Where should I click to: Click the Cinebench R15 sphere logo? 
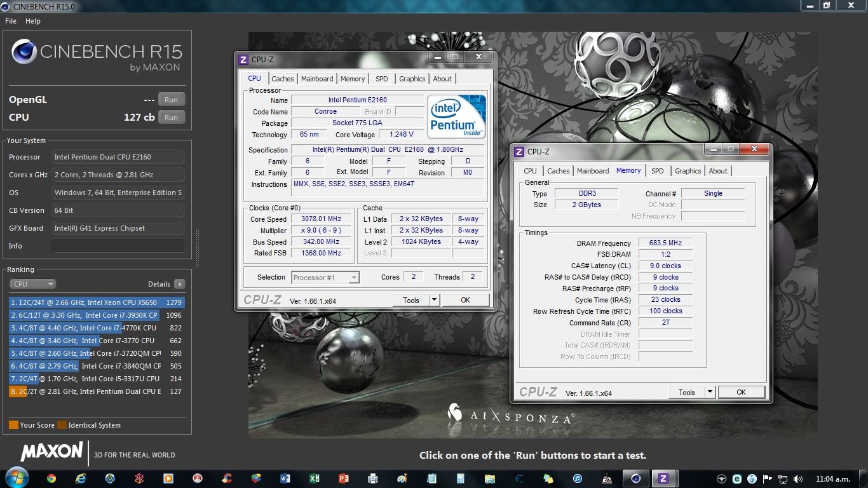point(24,52)
